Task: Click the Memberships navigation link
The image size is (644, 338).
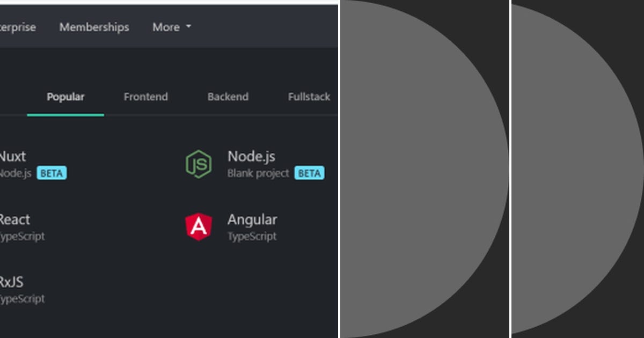Action: click(x=94, y=27)
